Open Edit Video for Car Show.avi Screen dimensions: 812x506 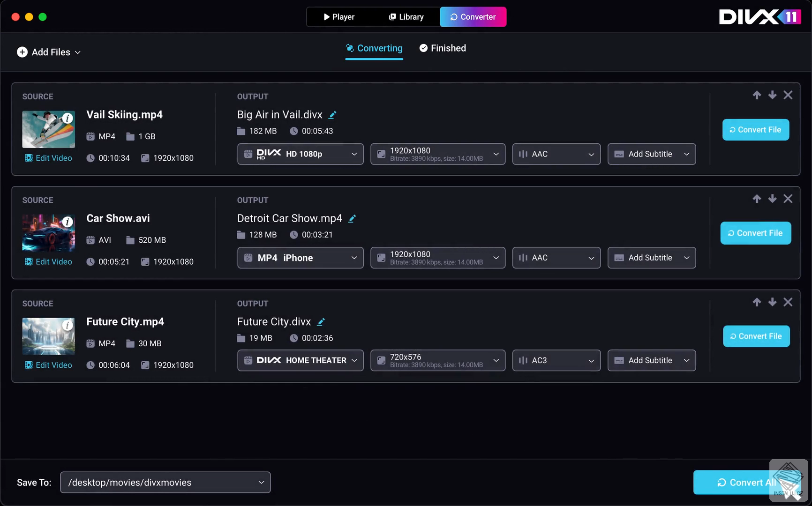coord(48,261)
